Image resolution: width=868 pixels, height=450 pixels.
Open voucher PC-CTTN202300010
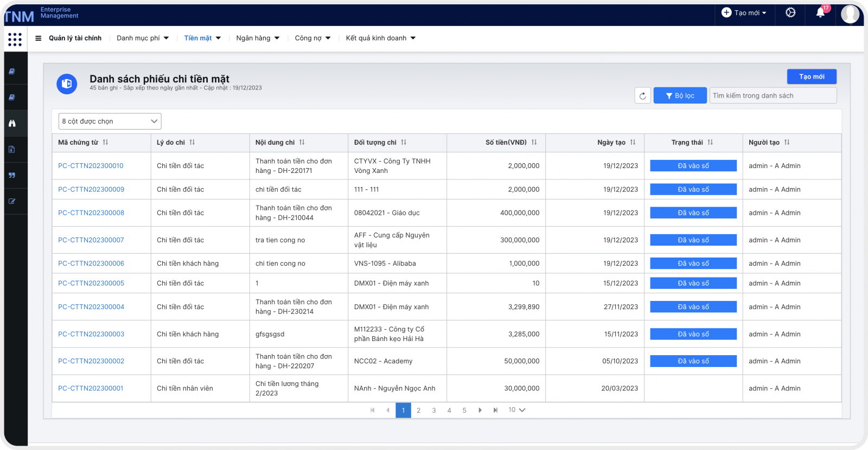(x=91, y=166)
